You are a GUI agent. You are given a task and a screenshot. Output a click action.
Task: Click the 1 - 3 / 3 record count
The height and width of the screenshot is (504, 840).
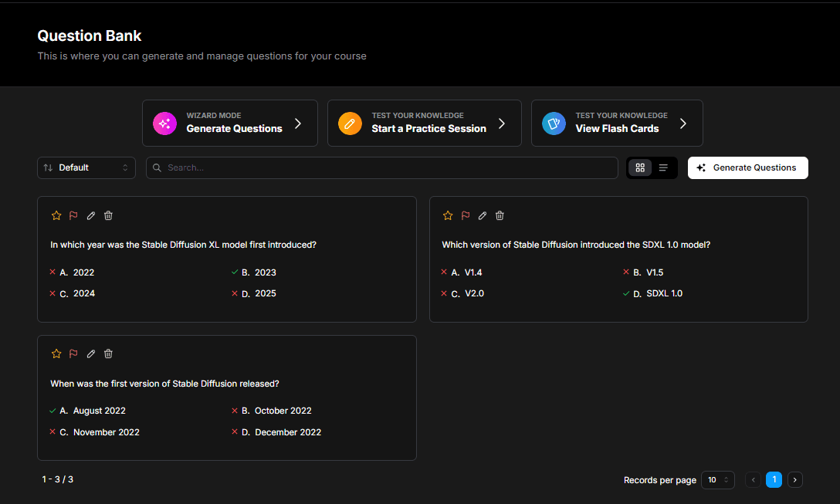(58, 479)
